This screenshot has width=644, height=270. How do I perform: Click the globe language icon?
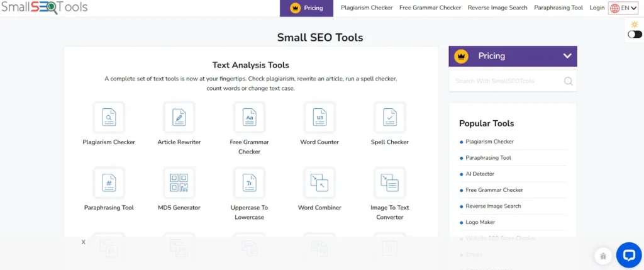[614, 8]
